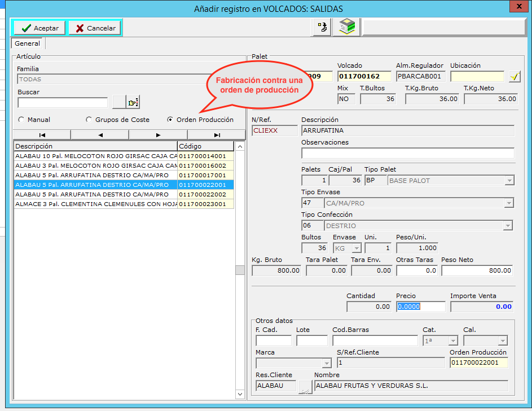
Task: Click the list's vertical scrollbar up arrow
Action: click(240, 146)
